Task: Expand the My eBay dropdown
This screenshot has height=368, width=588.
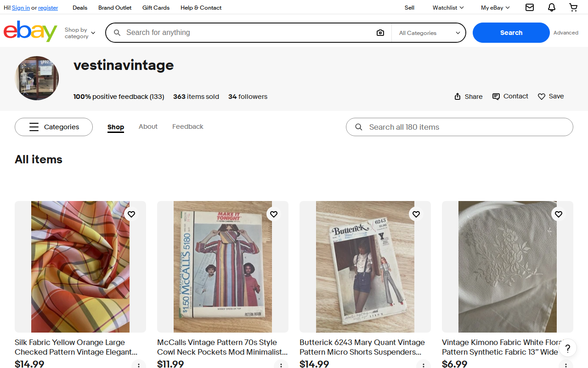Action: tap(495, 7)
